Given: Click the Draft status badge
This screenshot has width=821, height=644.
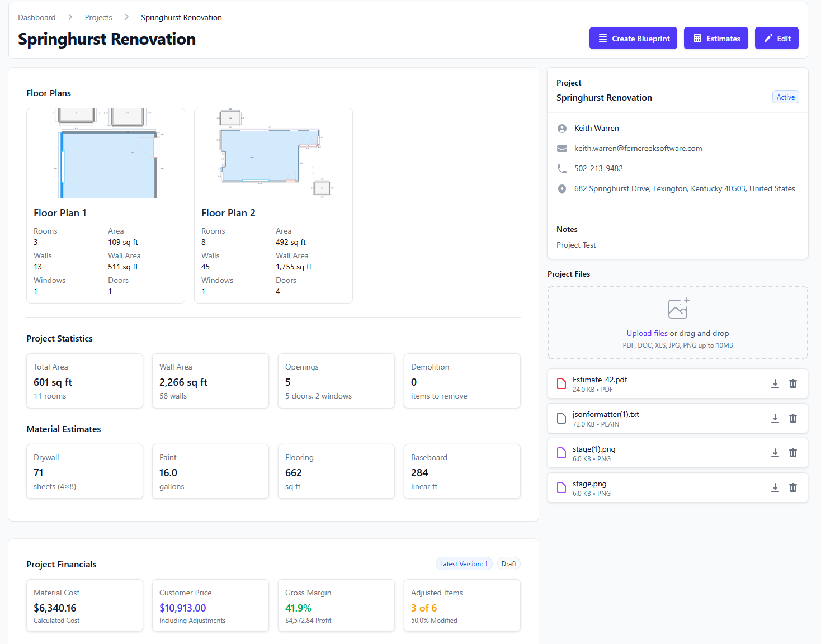Looking at the screenshot, I should (x=509, y=564).
